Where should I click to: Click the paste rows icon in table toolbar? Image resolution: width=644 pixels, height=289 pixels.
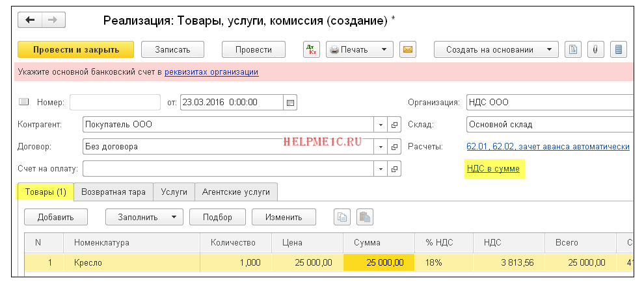coord(365,218)
